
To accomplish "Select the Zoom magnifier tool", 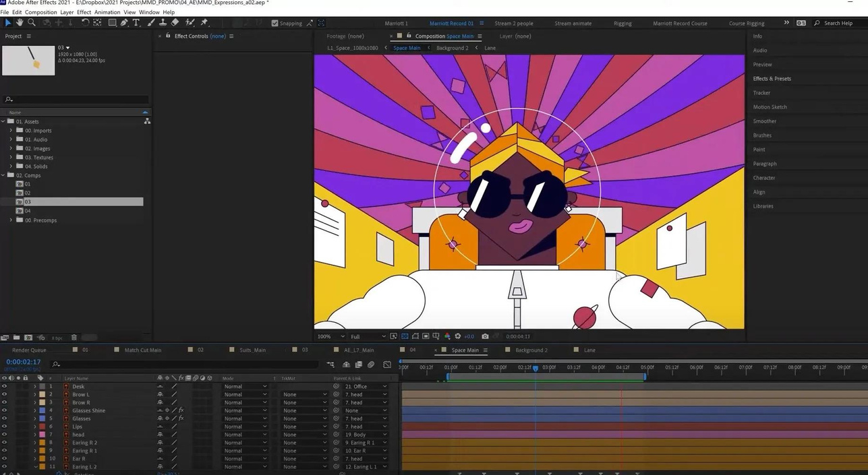I will pos(32,23).
